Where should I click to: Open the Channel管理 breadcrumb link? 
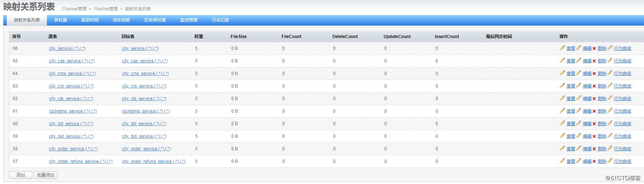[x=74, y=9]
